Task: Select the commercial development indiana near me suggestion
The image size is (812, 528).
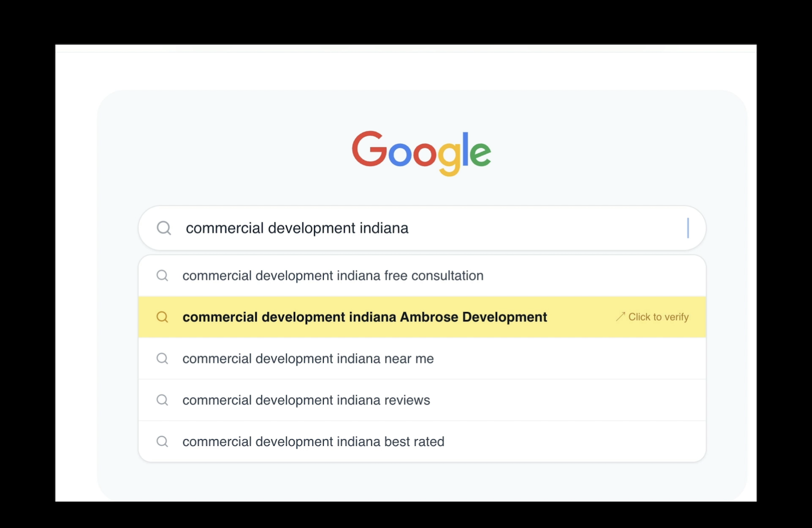Action: pyautogui.click(x=308, y=359)
